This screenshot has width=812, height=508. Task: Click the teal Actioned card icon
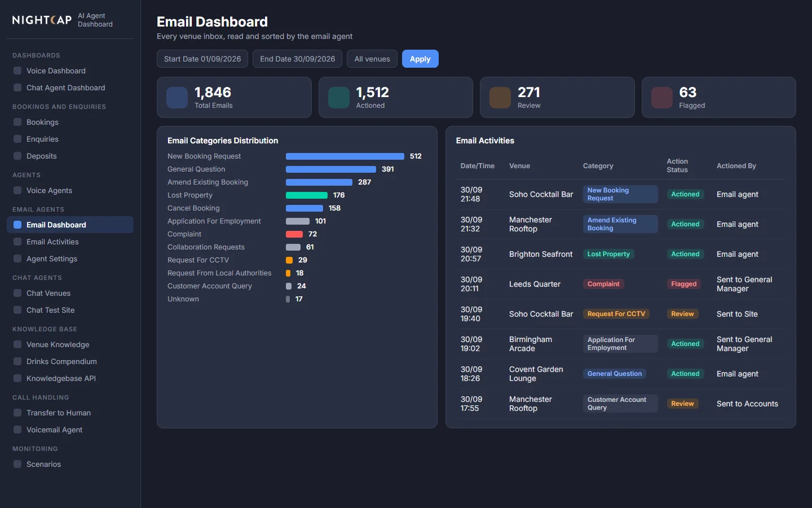[x=339, y=98]
